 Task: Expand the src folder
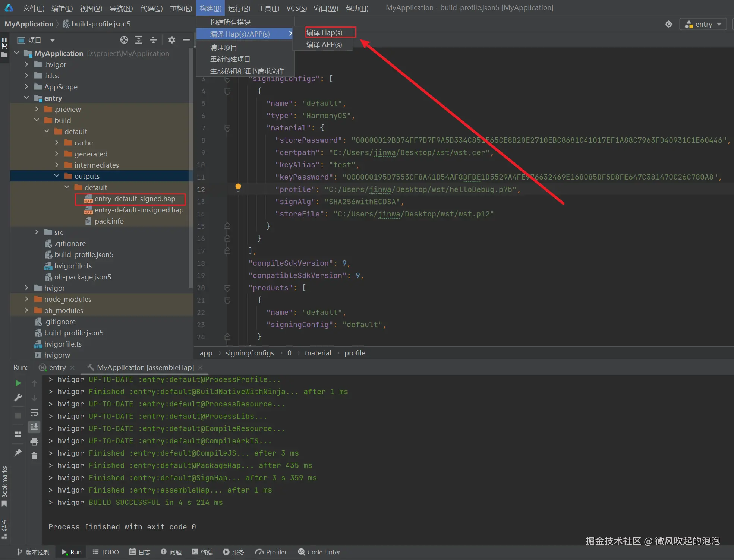(37, 232)
